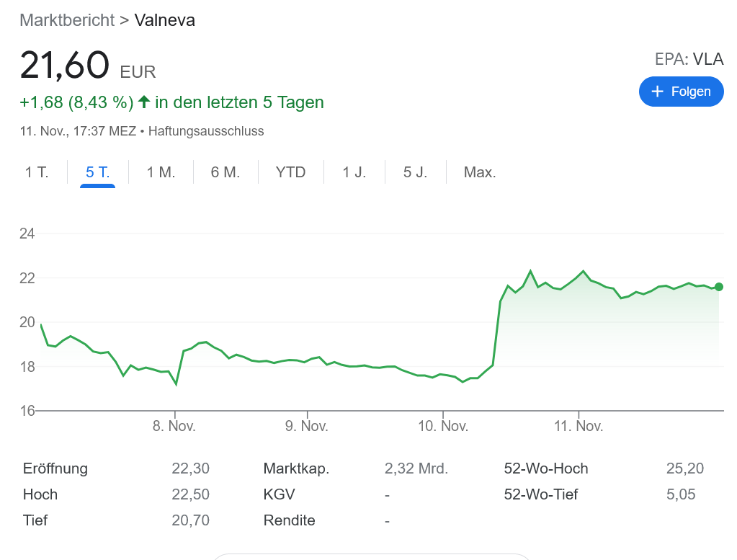Click the Folgen button

(x=681, y=92)
